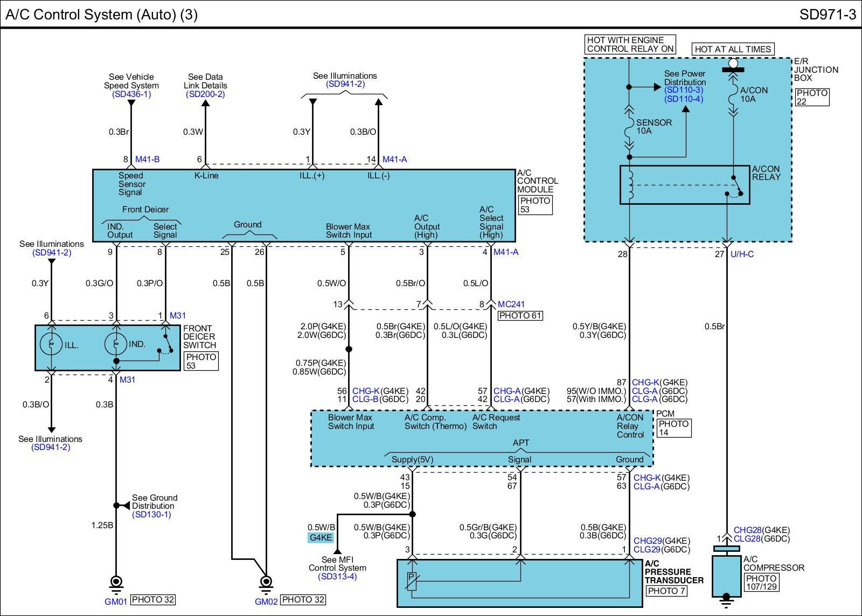Follow the SD110-4 power distribution link
The width and height of the screenshot is (862, 616).
684,99
